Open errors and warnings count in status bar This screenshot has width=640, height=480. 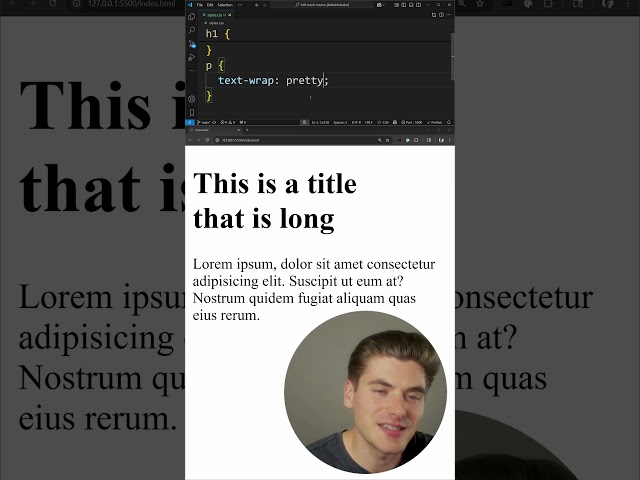(228, 122)
